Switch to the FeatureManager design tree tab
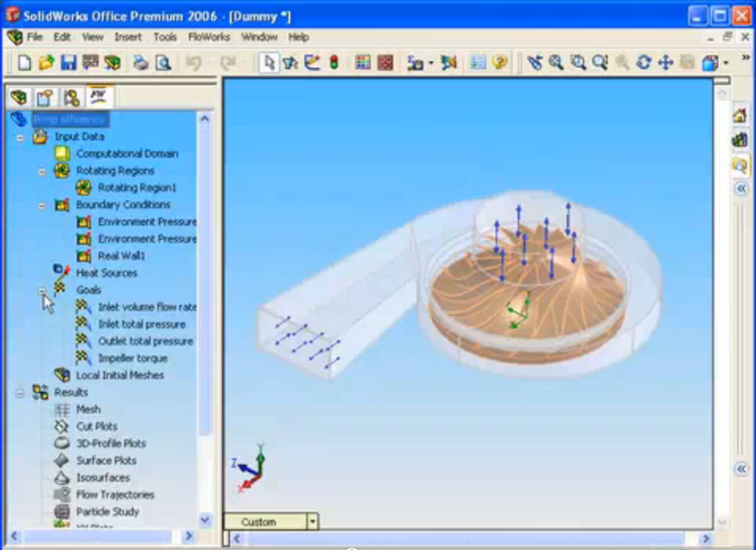Viewport: 756px width, 550px height. point(19,97)
